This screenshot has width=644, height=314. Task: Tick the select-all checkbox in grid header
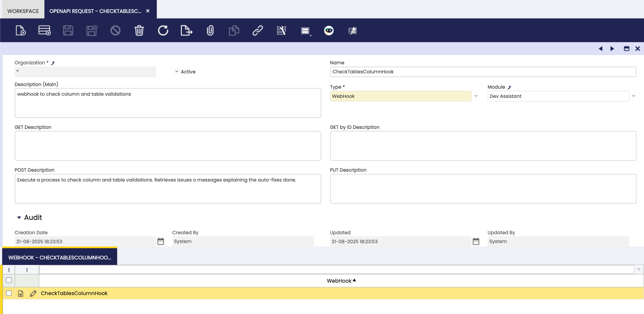click(x=9, y=280)
